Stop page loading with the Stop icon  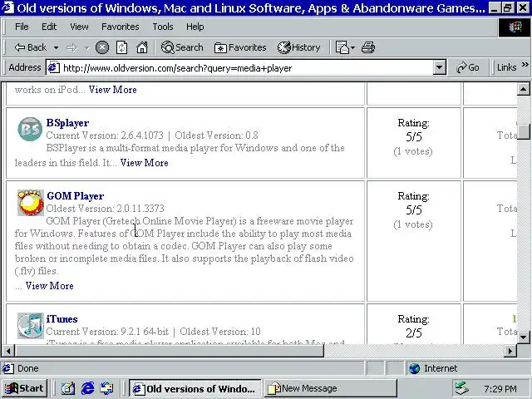tap(102, 47)
